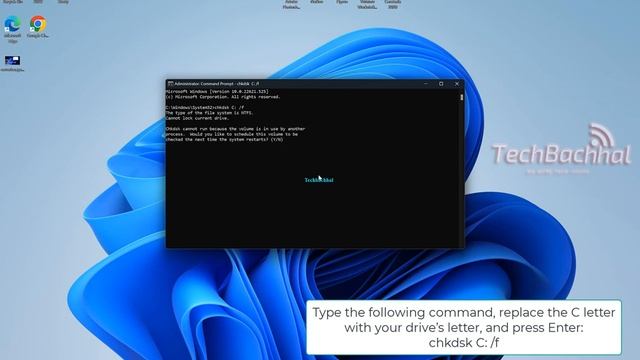The image size is (640, 360).
Task: Click 'The type of the file system is NTFS.'
Action: pos(209,113)
